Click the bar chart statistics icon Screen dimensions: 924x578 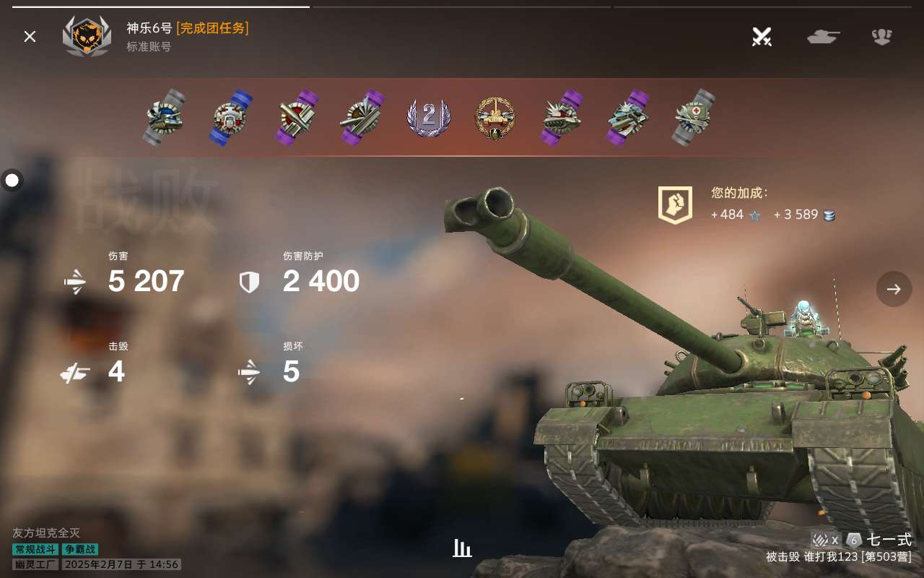pyautogui.click(x=462, y=548)
